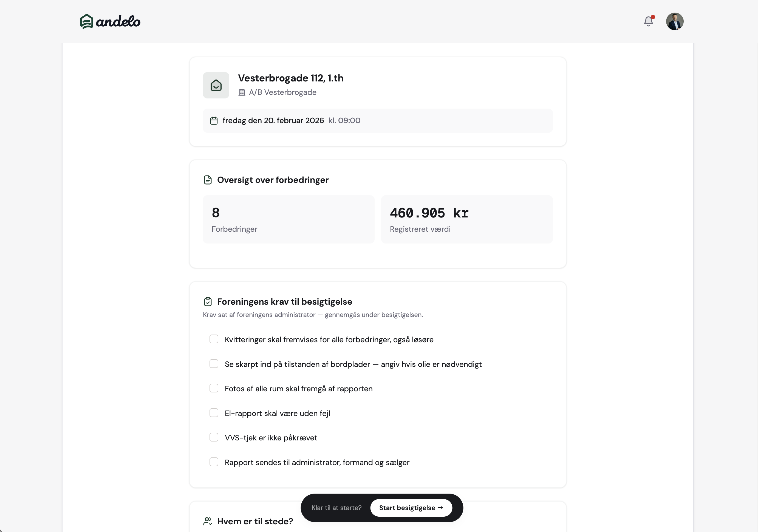Check the Kvitteringer skal fremvises checkbox
The image size is (758, 532).
tap(214, 339)
